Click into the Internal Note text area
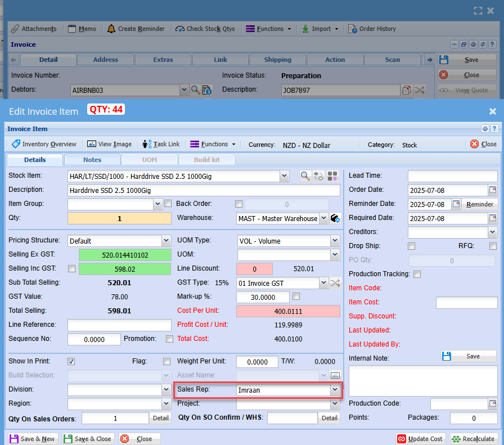Image resolution: width=504 pixels, height=445 pixels. [x=422, y=380]
